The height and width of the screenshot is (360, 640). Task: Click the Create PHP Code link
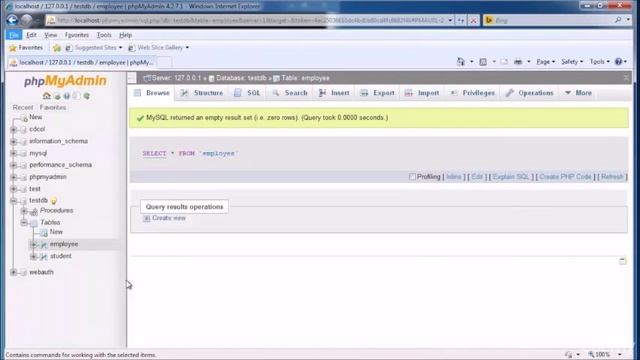pyautogui.click(x=565, y=177)
